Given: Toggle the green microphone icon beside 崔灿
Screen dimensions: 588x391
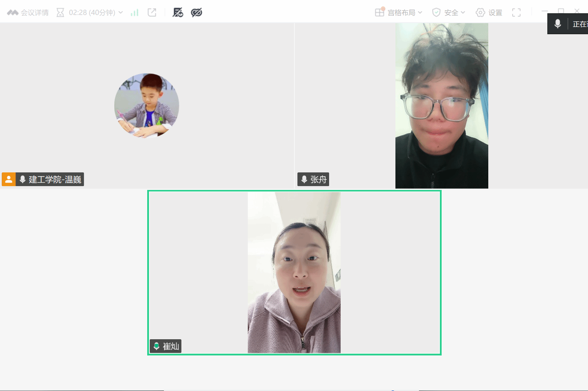Looking at the screenshot, I should click(157, 346).
